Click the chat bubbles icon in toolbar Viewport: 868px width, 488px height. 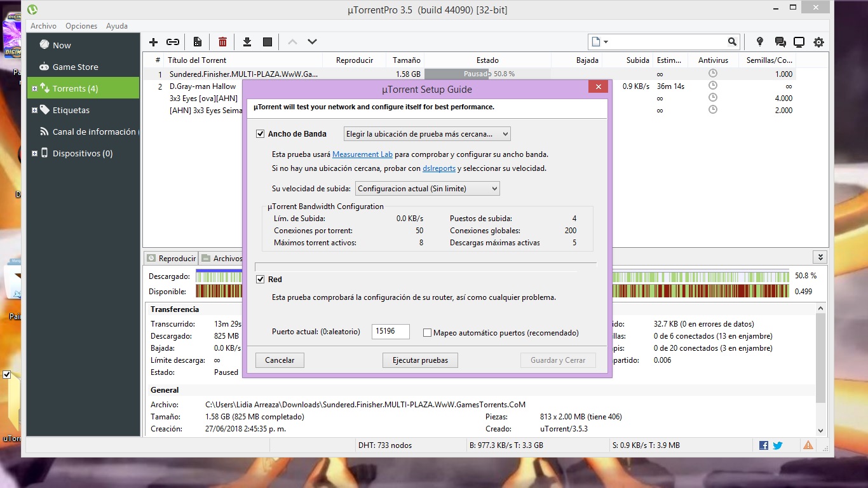pyautogui.click(x=780, y=42)
